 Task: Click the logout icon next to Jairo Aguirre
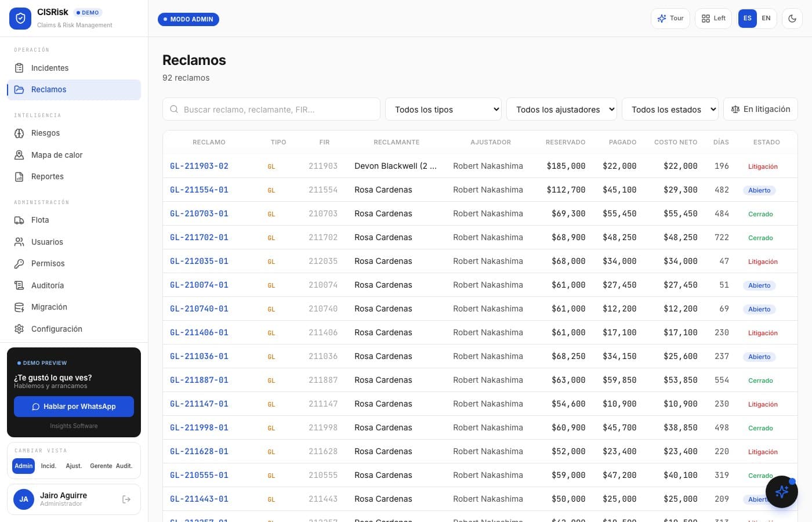(126, 499)
